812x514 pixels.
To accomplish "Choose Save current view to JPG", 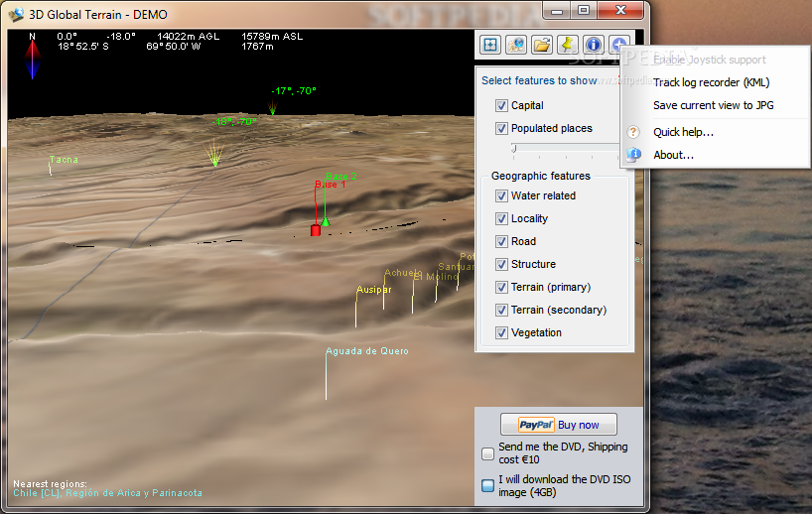I will [x=715, y=105].
